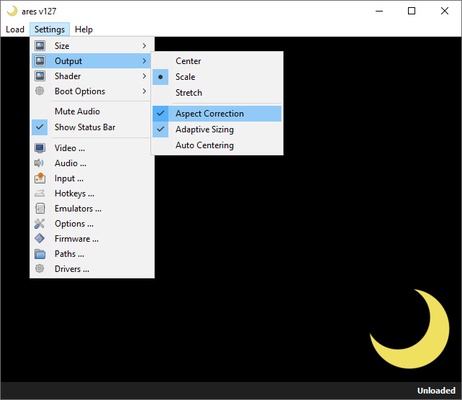Enable Mute Audio option
This screenshot has height=400, width=462.
91,111
